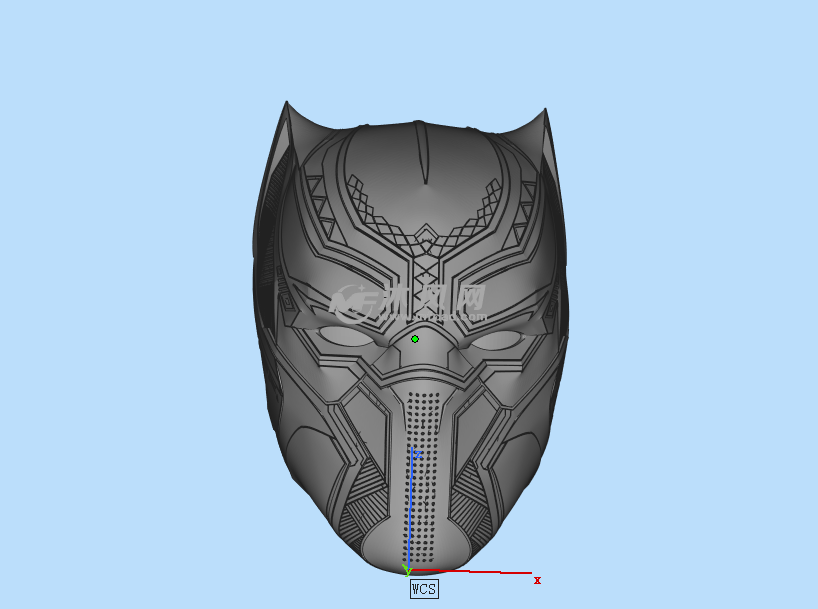818x609 pixels.
Task: Select the mask's right eye opening
Action: [497, 338]
